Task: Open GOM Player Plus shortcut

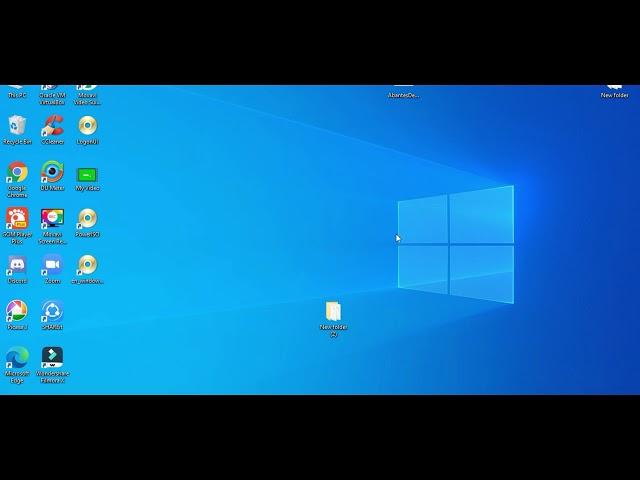Action: (x=17, y=226)
